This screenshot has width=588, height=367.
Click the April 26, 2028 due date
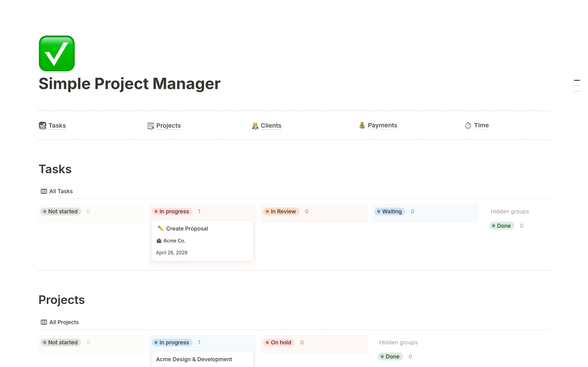coord(171,253)
